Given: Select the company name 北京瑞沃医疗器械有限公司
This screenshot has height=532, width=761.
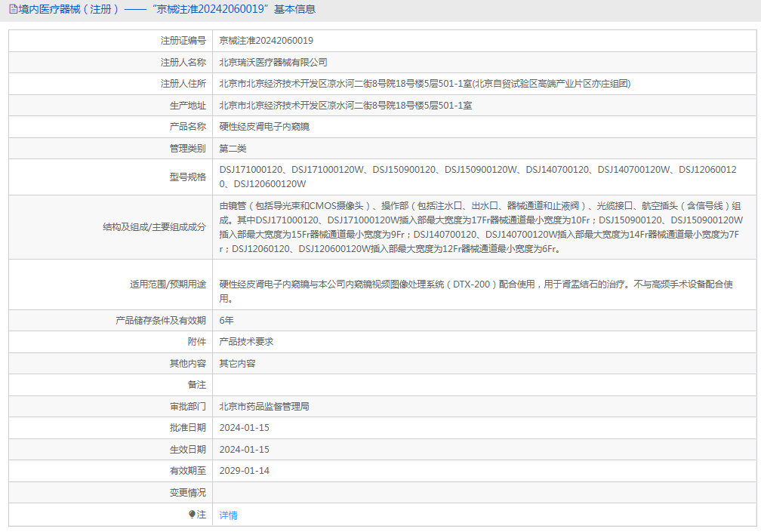Looking at the screenshot, I should pyautogui.click(x=273, y=62).
